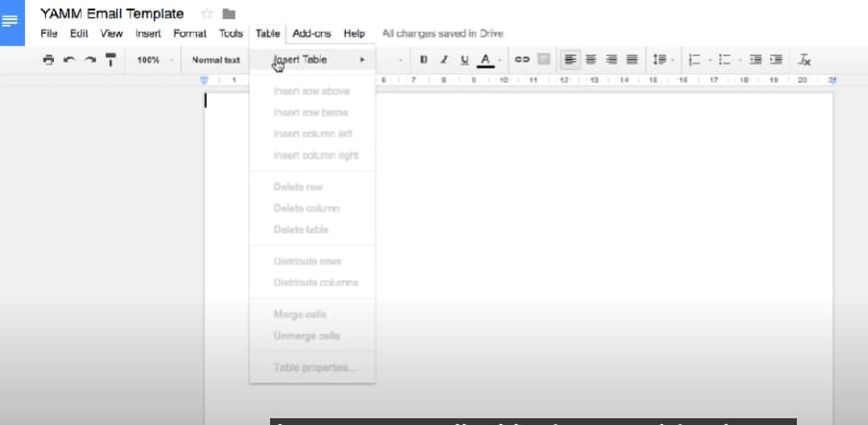Open the File menu
Viewport: 868px width, 425px height.
click(x=49, y=34)
